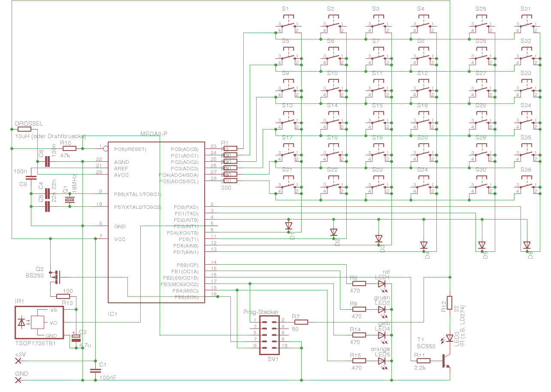The image size is (551, 392).
Task: Select the S1 pushbutton switch symbol
Action: tap(288, 24)
